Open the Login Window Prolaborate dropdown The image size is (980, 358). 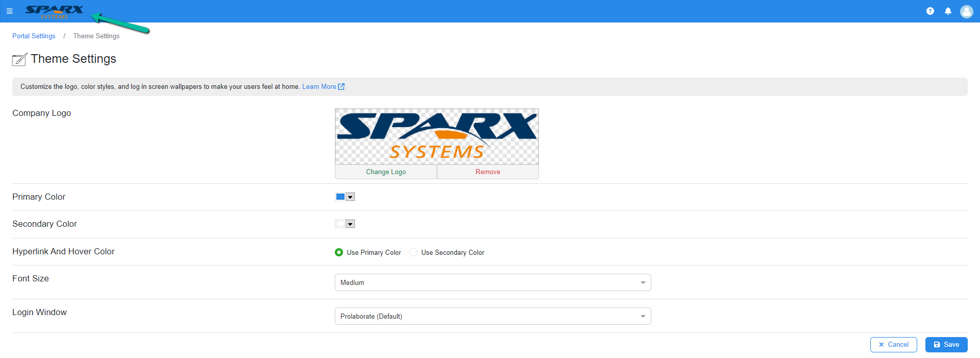point(493,316)
